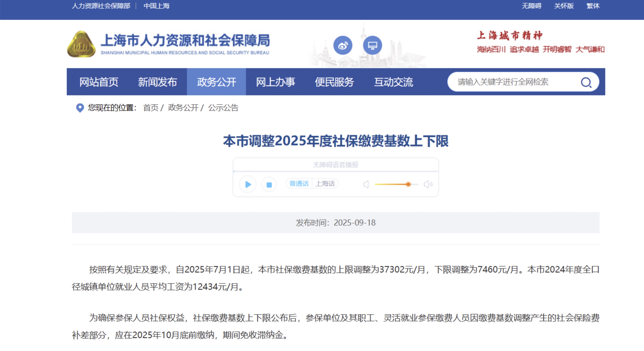Switch voice reading to 普通话
Image resolution: width=644 pixels, height=351 pixels.
point(299,184)
